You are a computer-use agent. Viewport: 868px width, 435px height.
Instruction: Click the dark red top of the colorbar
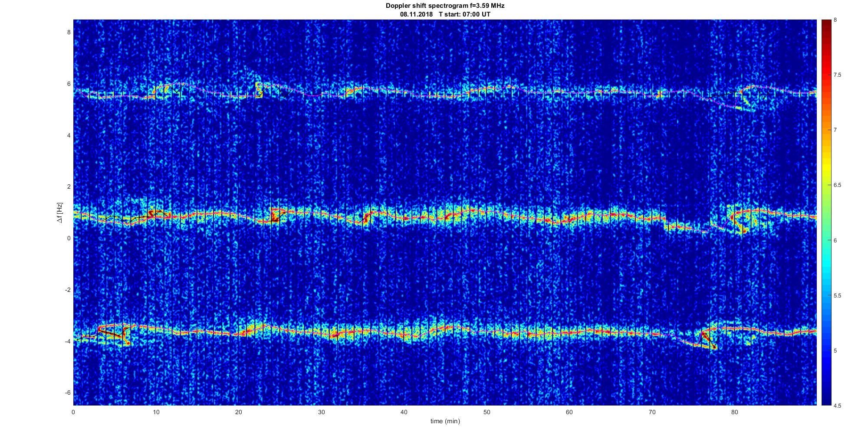tap(826, 24)
